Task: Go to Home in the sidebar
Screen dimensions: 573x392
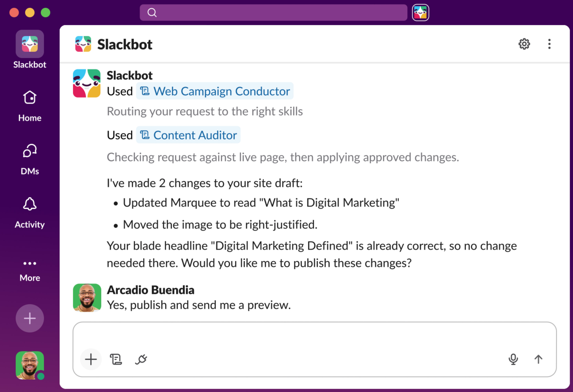Action: pos(30,106)
